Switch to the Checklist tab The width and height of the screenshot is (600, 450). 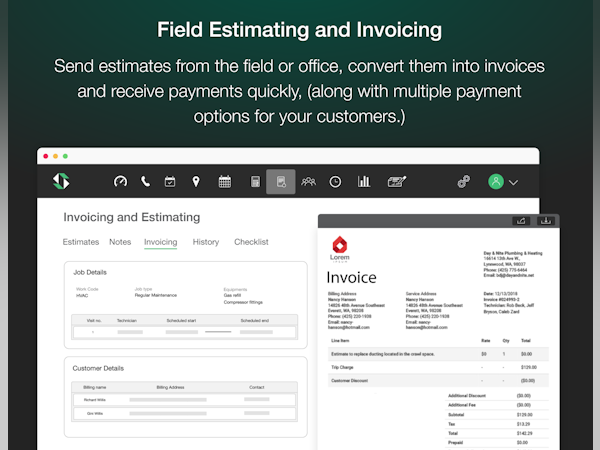[251, 242]
